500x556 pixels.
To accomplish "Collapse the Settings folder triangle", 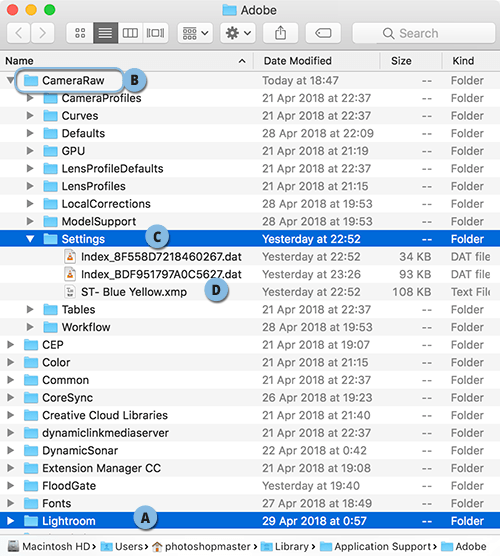I will coord(30,239).
